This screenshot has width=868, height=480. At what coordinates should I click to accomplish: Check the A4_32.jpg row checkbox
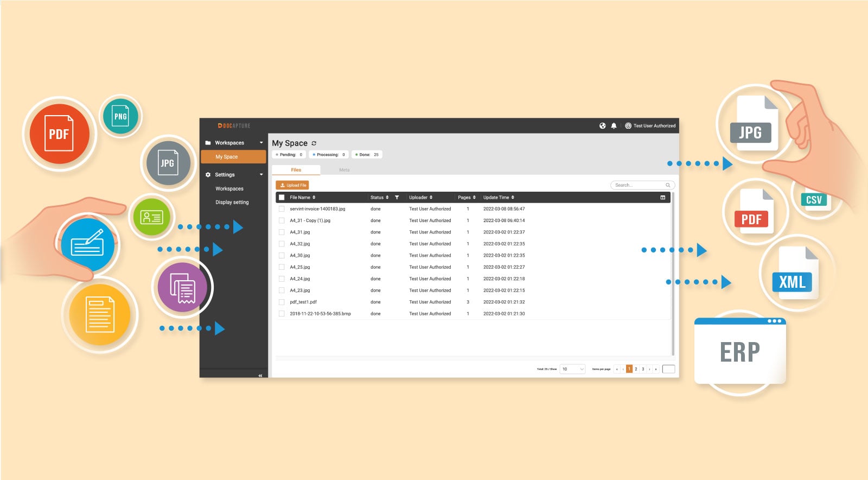click(x=282, y=244)
